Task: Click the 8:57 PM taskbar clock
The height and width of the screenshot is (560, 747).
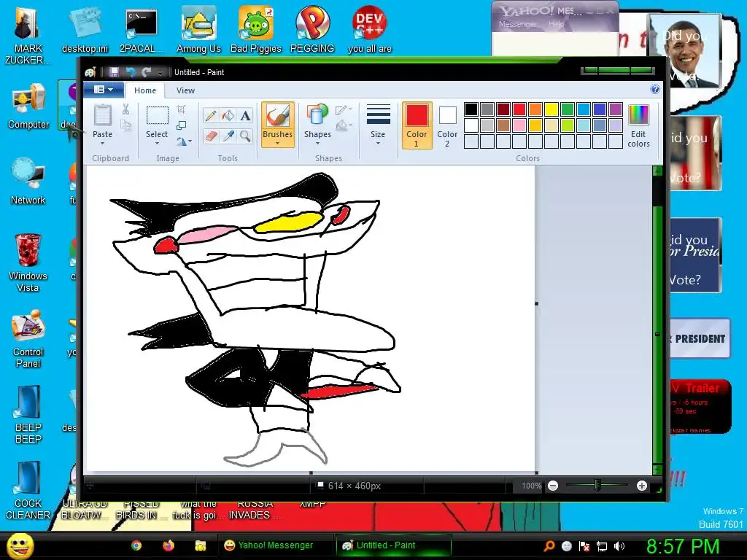Action: 682,546
